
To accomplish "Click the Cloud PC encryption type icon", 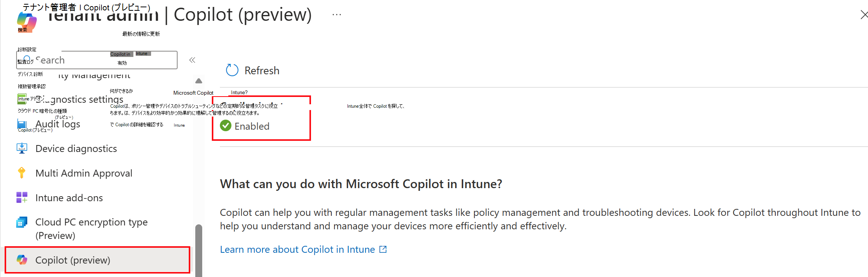I will coord(22,222).
